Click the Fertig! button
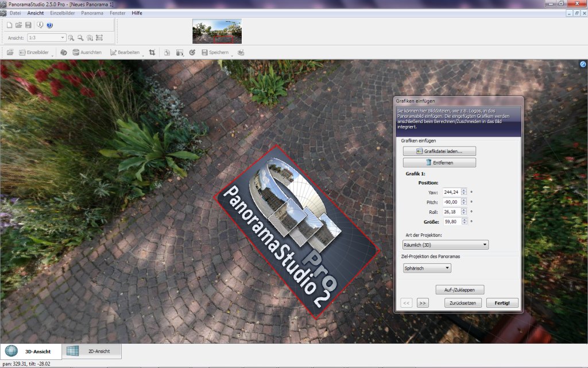This screenshot has height=368, width=588. point(502,303)
